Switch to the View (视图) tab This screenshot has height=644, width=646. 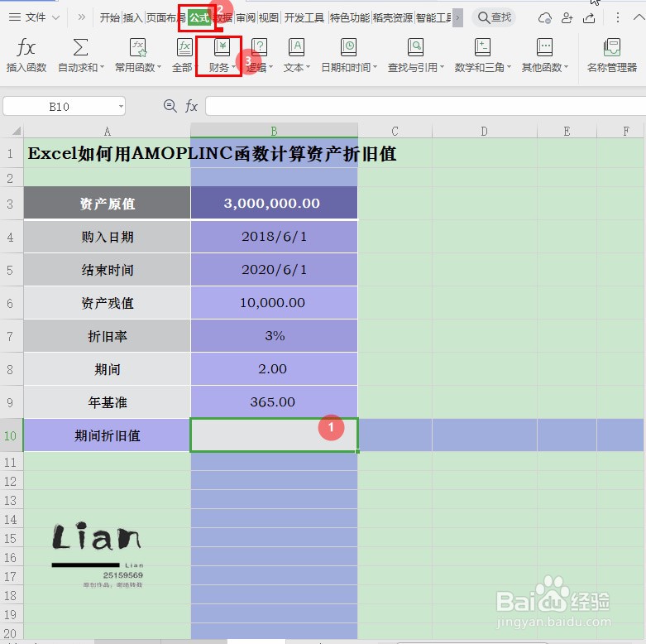pyautogui.click(x=269, y=17)
